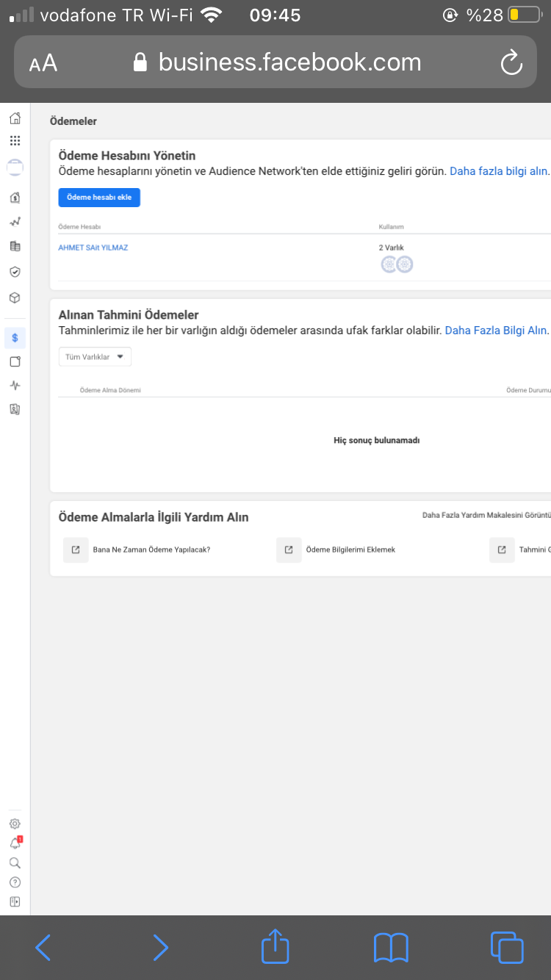This screenshot has height=980, width=551.
Task: Click the 'Kullanım' column header
Action: (x=392, y=227)
